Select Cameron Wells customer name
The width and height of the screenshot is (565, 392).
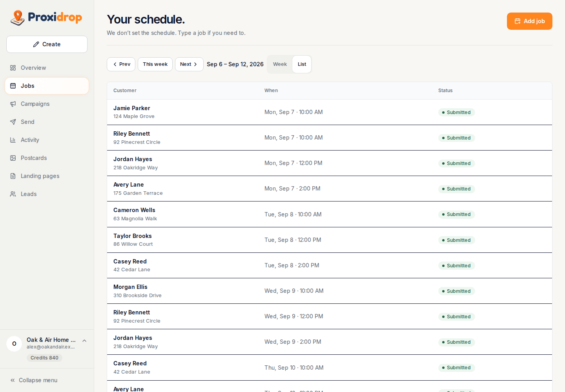(x=134, y=210)
